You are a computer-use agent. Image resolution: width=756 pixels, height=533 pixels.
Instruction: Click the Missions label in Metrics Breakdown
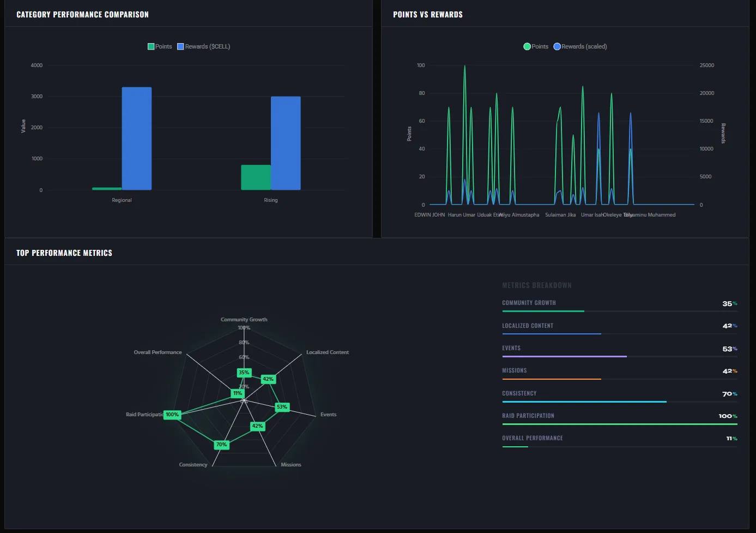click(x=515, y=370)
